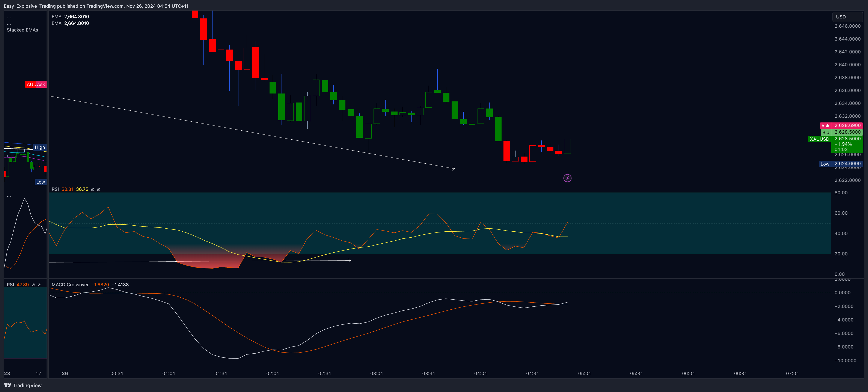Click 00:31 on the time axis

117,374
